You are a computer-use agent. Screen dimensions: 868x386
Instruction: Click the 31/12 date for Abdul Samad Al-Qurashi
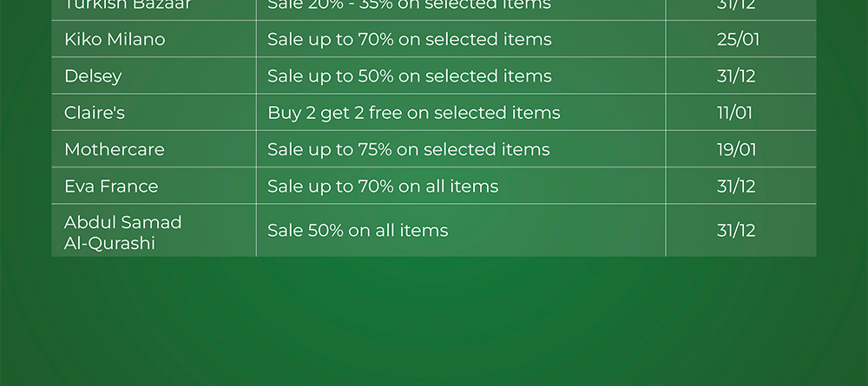click(736, 231)
